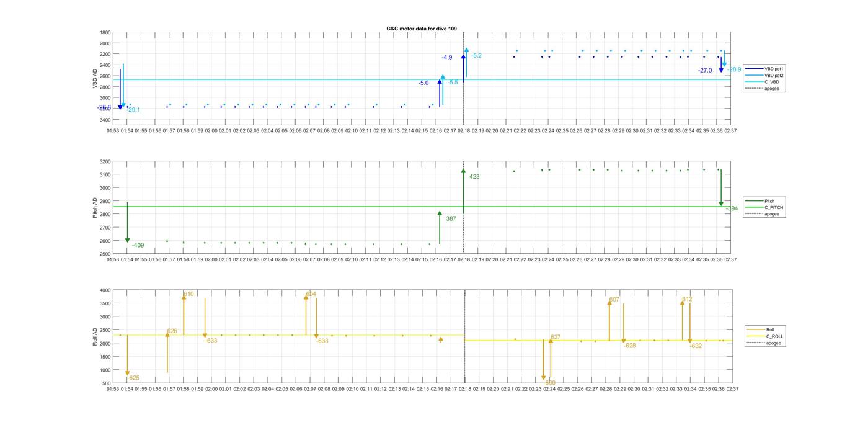
Task: Select 'Roll' legend entry in bottom plot
Action: pos(770,329)
